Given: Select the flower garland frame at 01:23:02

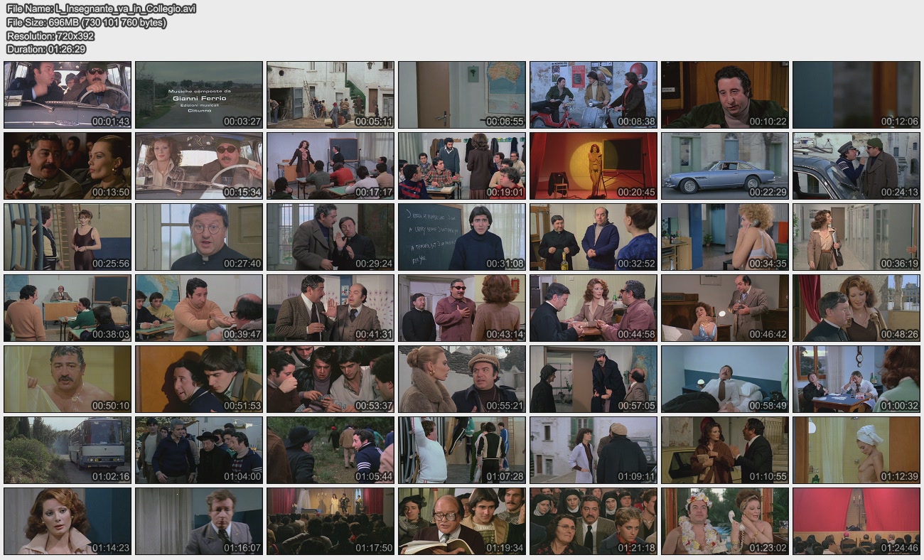Looking at the screenshot, I should pos(725,521).
